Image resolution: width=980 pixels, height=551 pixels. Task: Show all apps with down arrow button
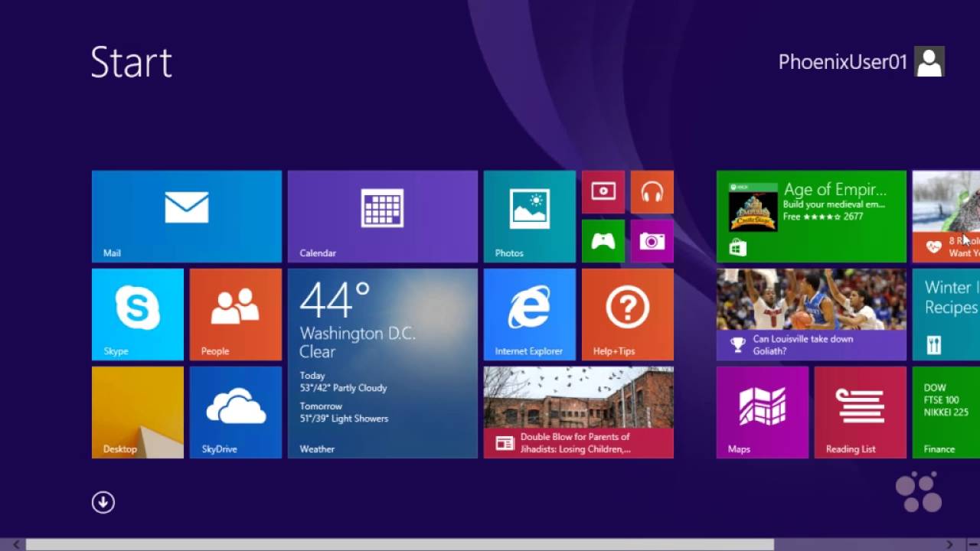(103, 502)
